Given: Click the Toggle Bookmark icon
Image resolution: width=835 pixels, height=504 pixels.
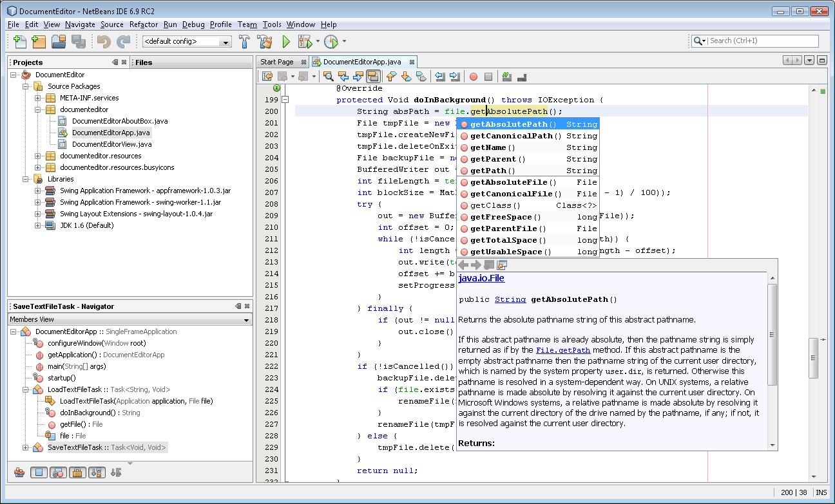Looking at the screenshot, I should click(421, 77).
